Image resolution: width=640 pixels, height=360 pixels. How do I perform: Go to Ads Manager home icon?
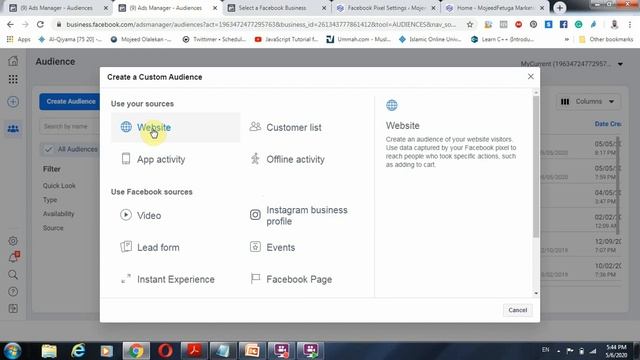click(x=13, y=61)
